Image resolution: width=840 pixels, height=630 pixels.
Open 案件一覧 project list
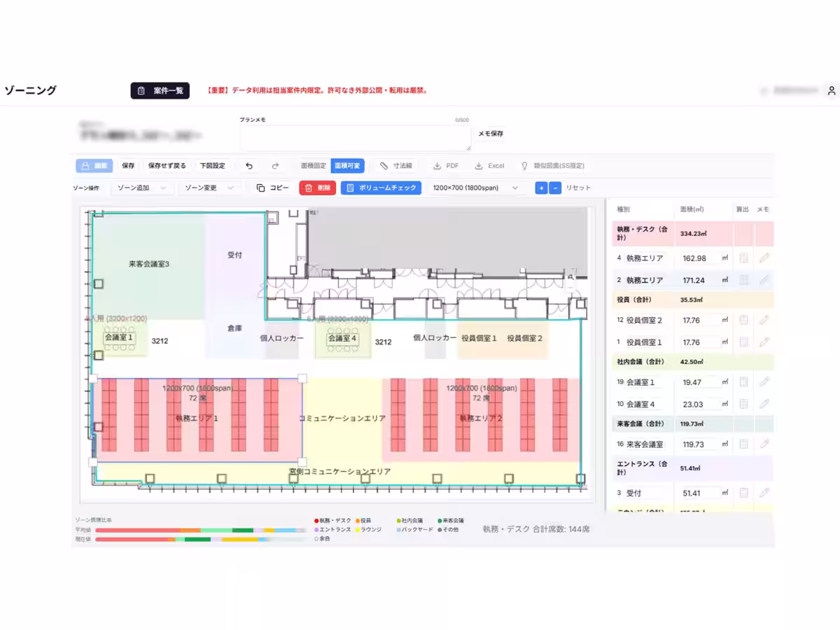click(160, 91)
